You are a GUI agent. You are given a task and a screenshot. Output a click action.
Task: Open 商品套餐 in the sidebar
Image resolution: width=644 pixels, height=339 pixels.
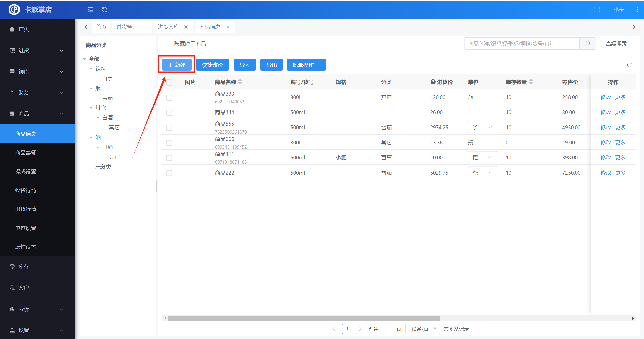pyautogui.click(x=26, y=152)
